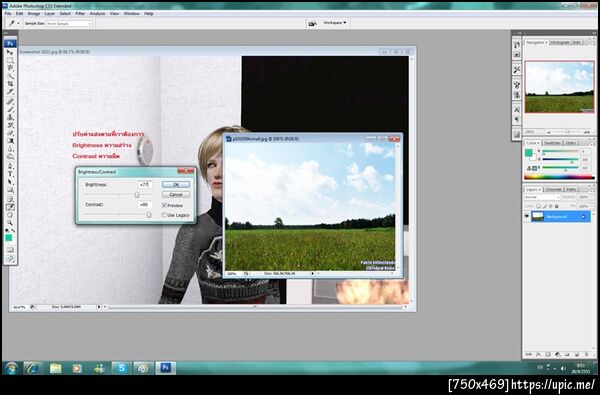
Task: Select the Notes tool
Action: click(10, 198)
